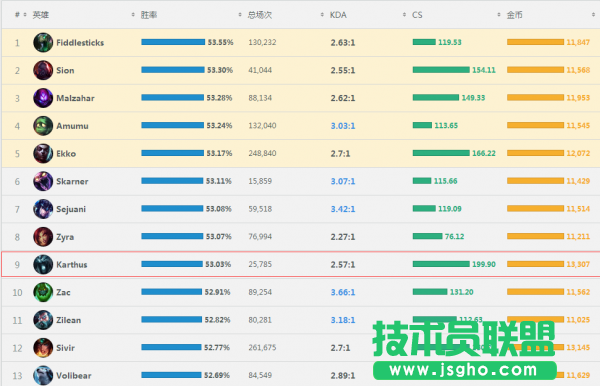Open the Malzahar name link
This screenshot has width=600, height=386.
[x=75, y=98]
